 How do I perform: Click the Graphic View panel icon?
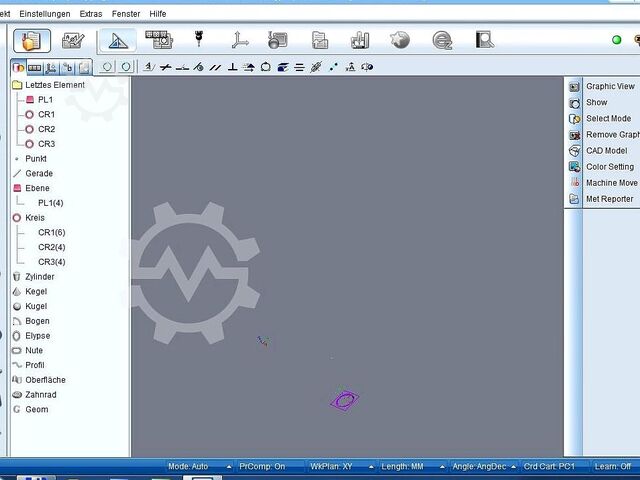(574, 87)
